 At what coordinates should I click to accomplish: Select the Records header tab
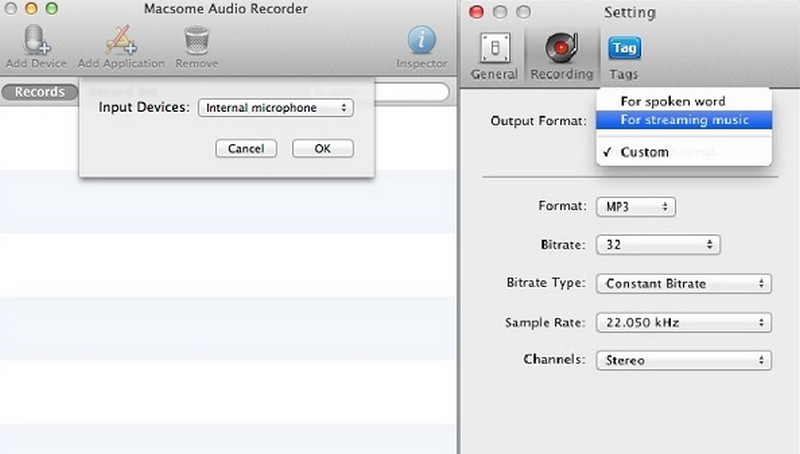[x=40, y=92]
